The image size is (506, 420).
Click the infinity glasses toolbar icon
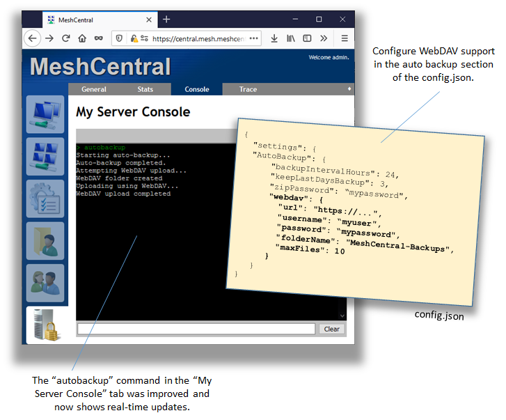(x=98, y=38)
